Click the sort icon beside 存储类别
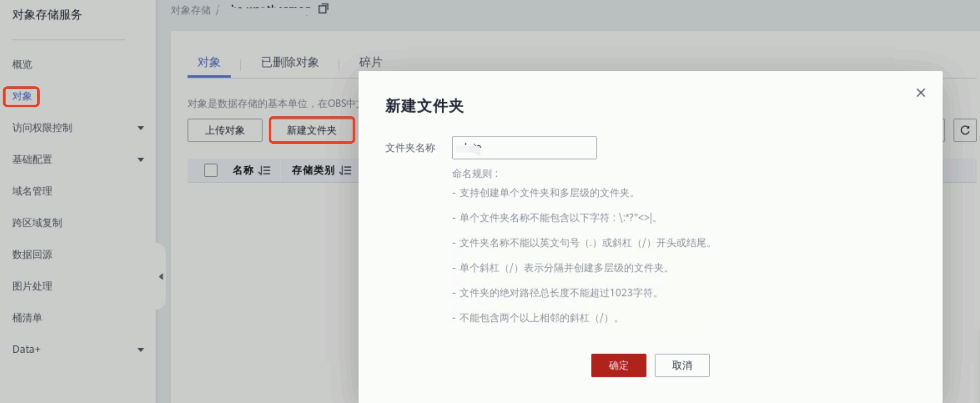 click(345, 170)
